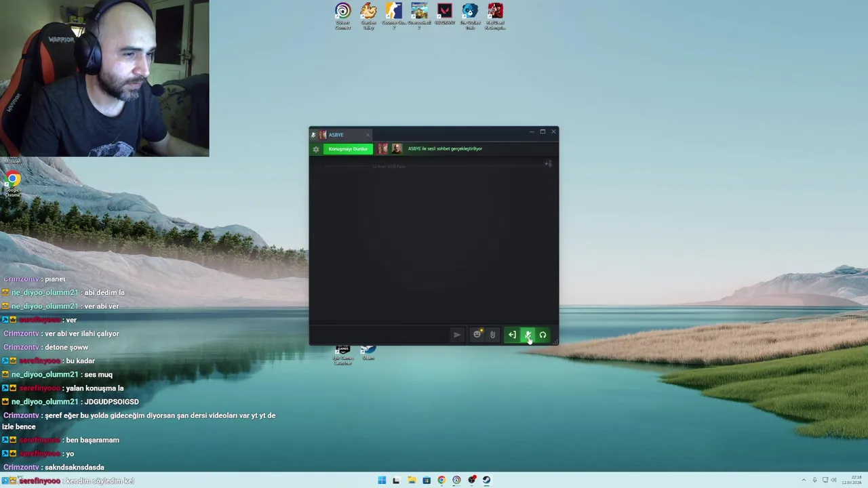The image size is (868, 488).
Task: Open the emoticon picker
Action: tap(477, 335)
